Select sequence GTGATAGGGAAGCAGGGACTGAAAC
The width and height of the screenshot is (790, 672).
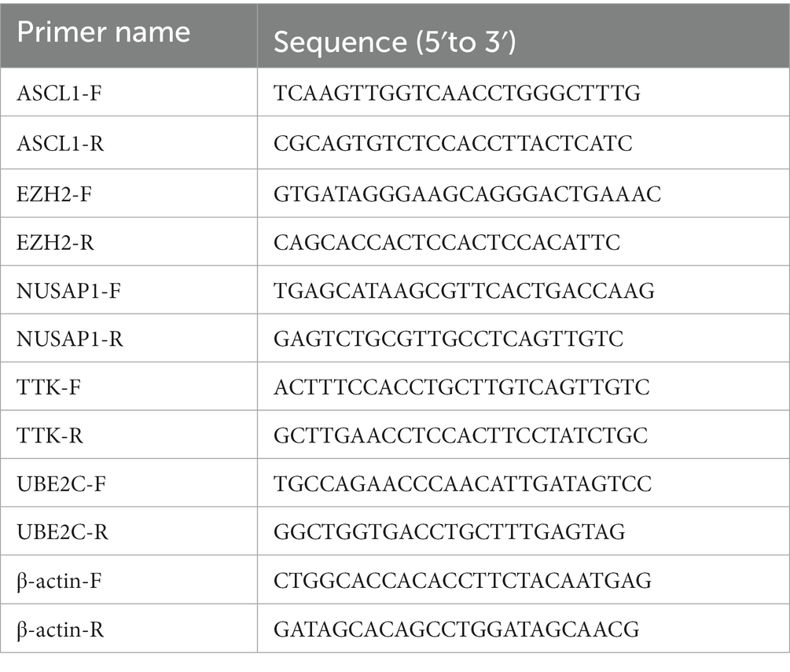[467, 194]
